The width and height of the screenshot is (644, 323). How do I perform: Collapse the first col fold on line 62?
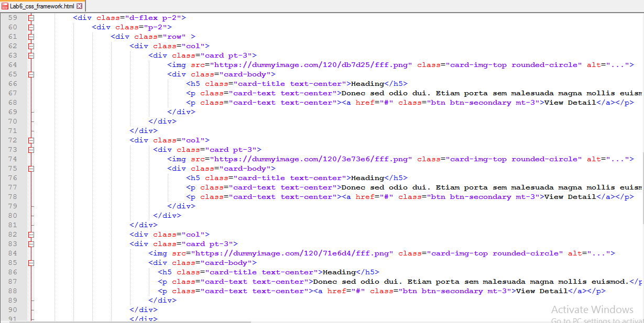point(30,46)
